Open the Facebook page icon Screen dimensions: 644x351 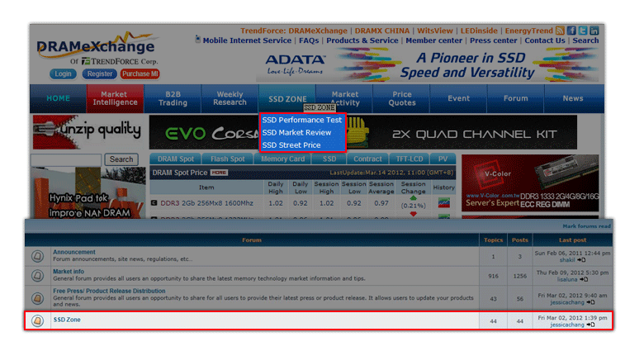[x=571, y=31]
